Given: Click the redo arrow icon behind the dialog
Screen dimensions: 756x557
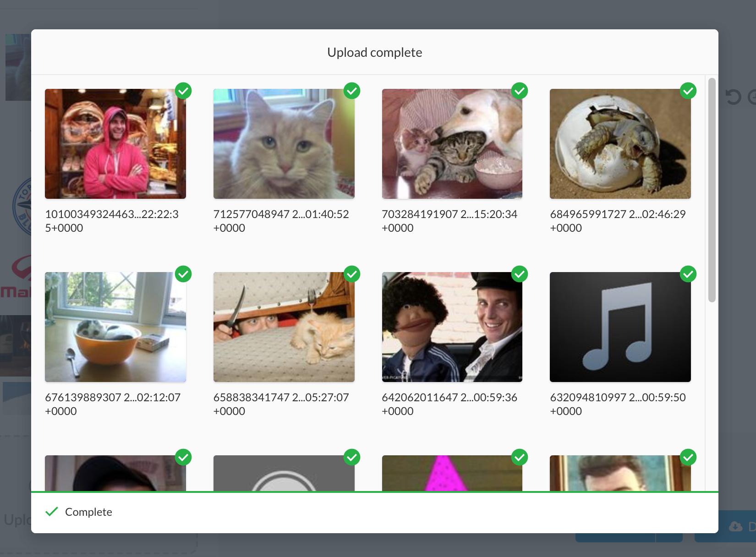Looking at the screenshot, I should (753, 97).
